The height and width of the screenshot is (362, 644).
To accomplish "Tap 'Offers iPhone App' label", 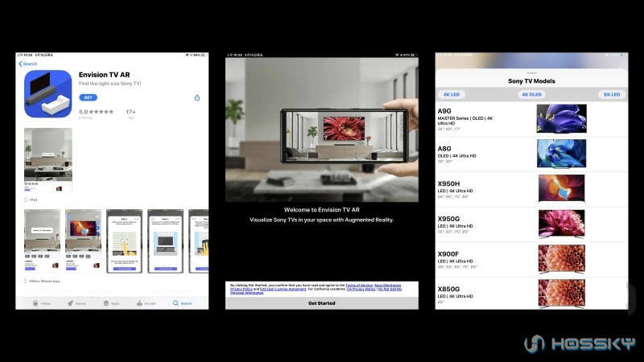I will point(42,281).
